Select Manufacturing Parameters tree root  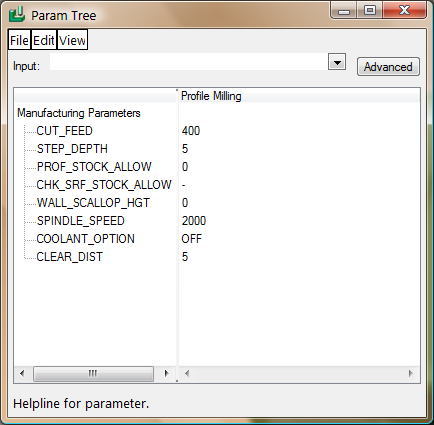click(79, 113)
